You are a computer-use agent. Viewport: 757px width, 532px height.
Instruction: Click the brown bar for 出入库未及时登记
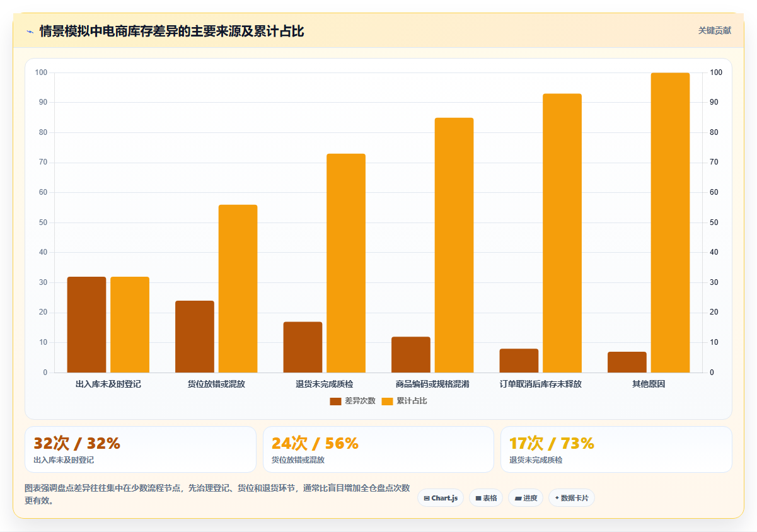[x=86, y=325]
